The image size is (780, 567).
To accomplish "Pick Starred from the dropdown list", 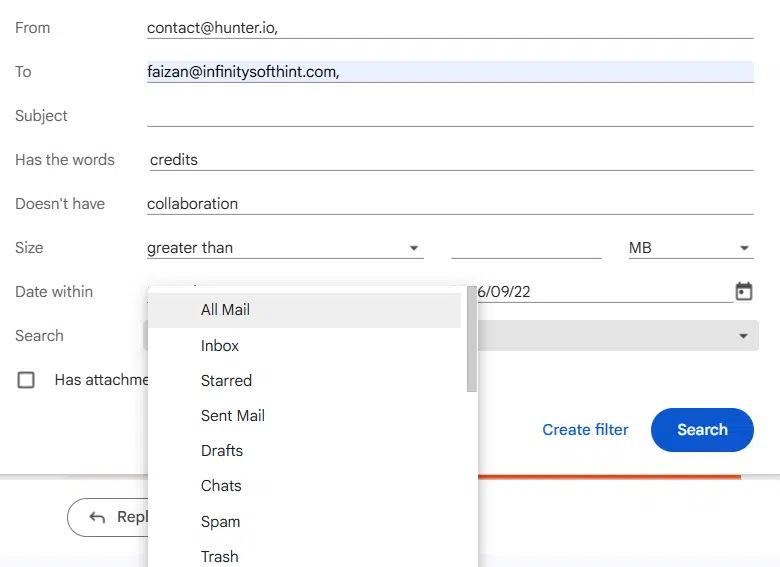I will (304, 380).
